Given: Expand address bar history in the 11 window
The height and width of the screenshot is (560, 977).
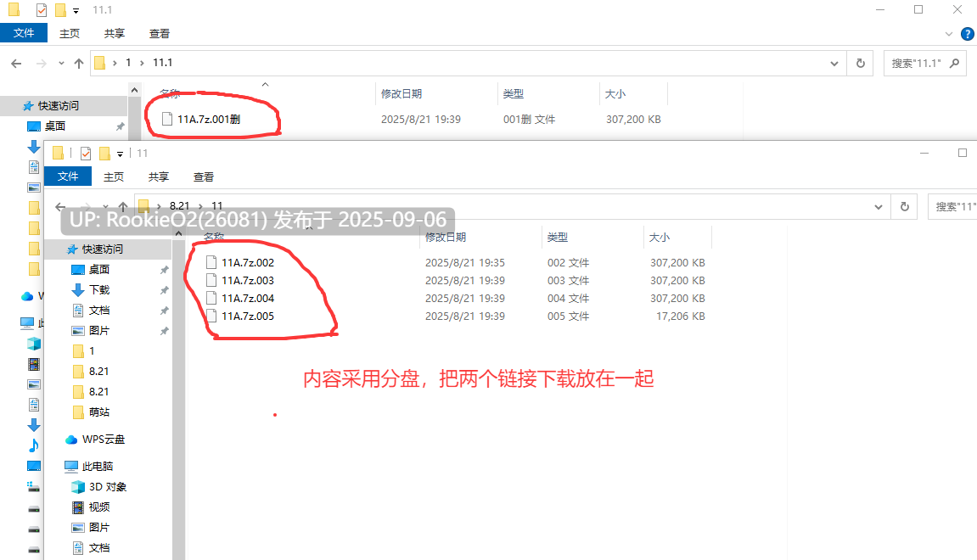Looking at the screenshot, I should [x=878, y=207].
